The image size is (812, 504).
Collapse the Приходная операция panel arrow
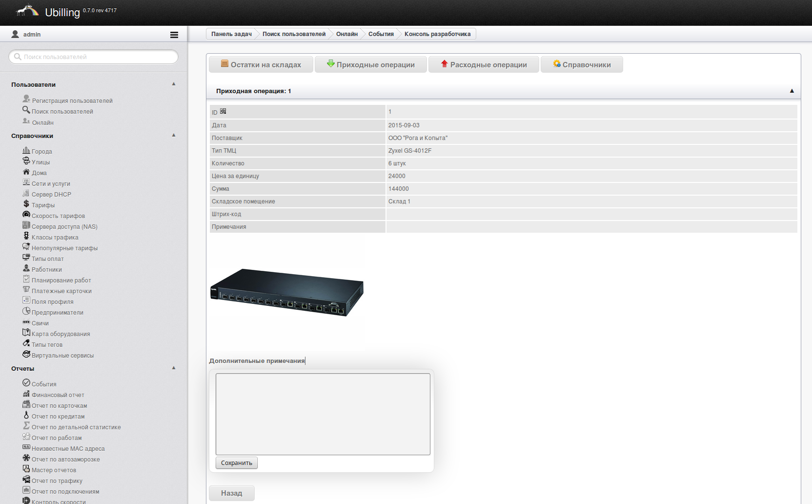coord(792,91)
